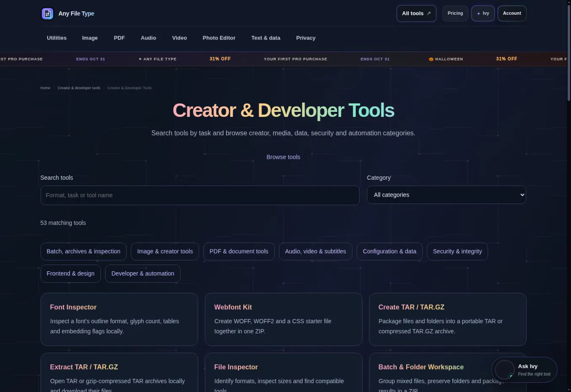Filter by Audio, video & subtitles
This screenshot has height=392, width=571.
click(316, 251)
